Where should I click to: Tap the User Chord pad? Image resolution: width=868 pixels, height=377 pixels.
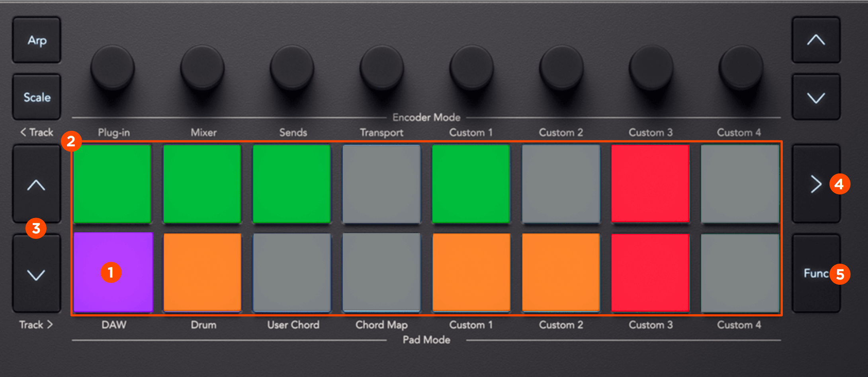[292, 272]
